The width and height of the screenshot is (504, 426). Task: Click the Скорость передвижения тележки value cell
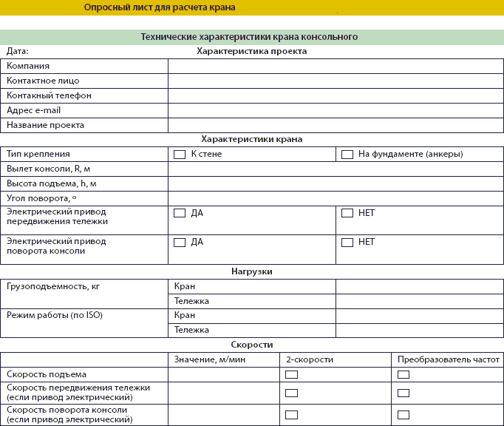tap(224, 393)
